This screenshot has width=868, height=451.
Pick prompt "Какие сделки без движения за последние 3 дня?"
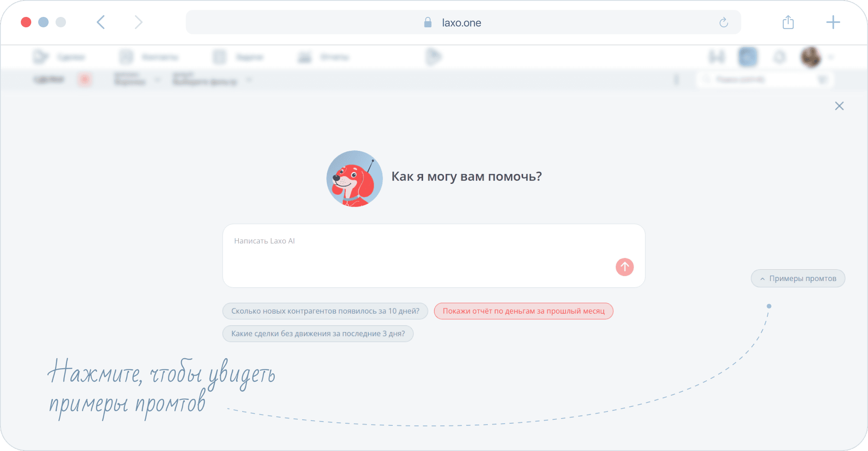[x=318, y=333]
